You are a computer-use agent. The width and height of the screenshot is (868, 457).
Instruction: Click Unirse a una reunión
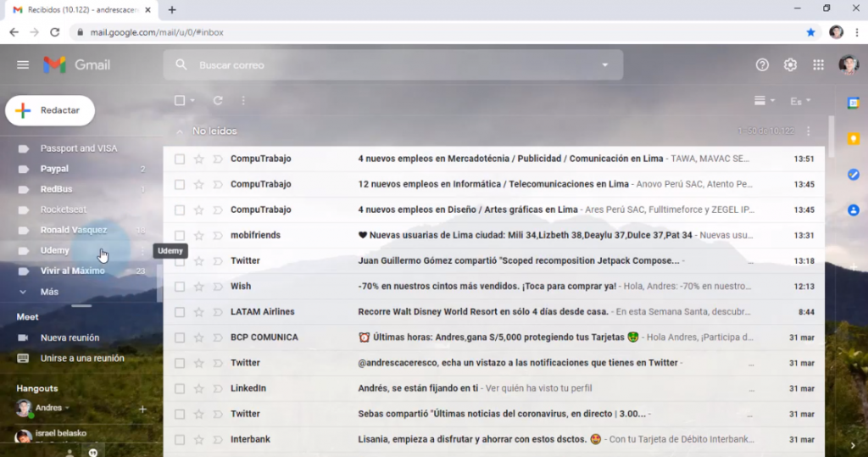82,359
